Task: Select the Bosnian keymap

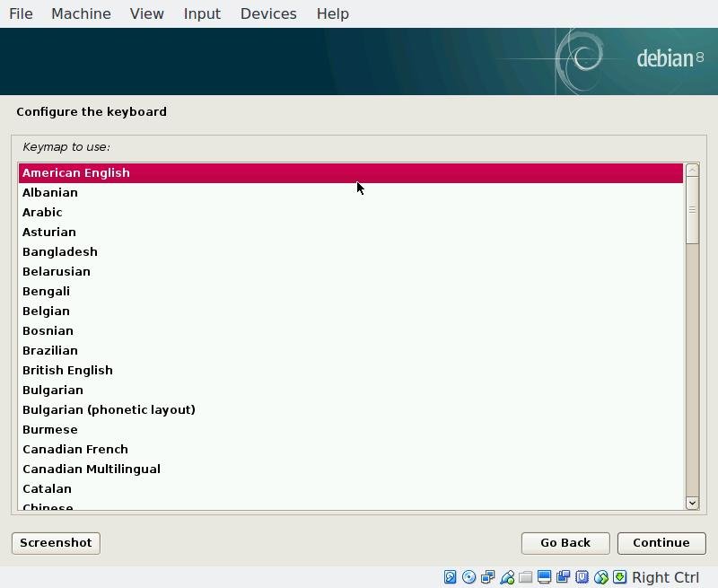Action: pyautogui.click(x=351, y=330)
